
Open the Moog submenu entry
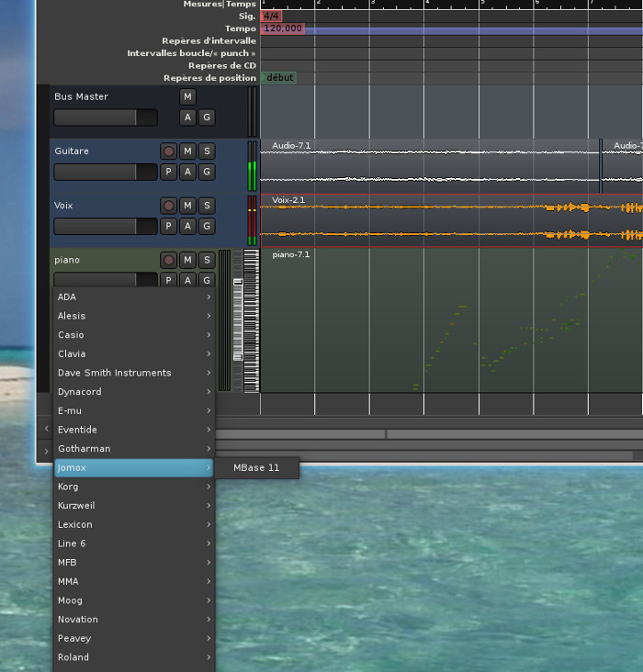tap(134, 600)
